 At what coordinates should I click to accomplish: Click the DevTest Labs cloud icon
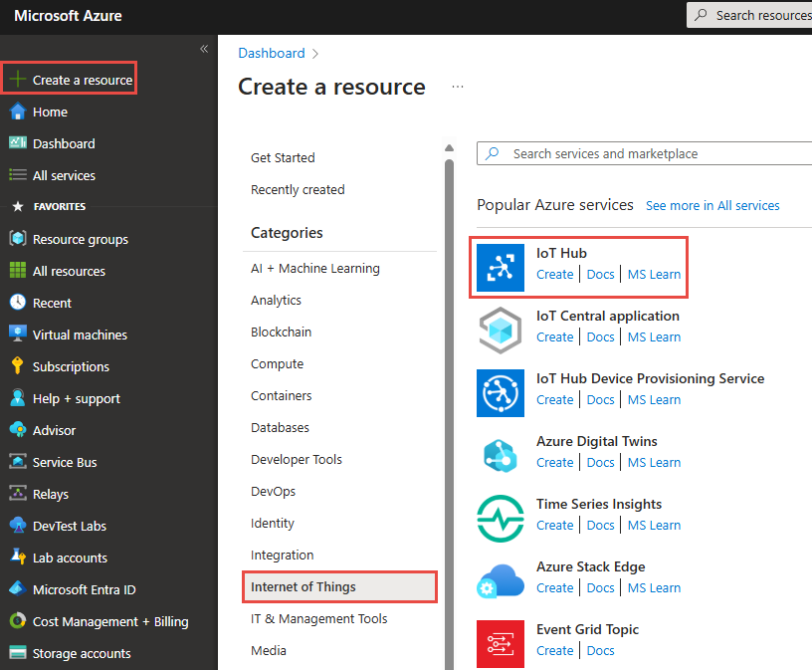pos(18,526)
